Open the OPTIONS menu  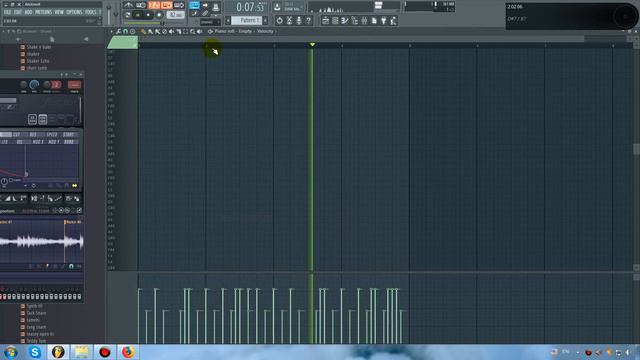(74, 12)
